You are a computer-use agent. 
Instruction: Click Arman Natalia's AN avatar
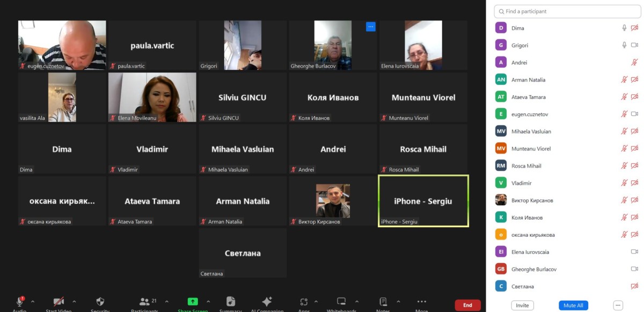coord(501,79)
